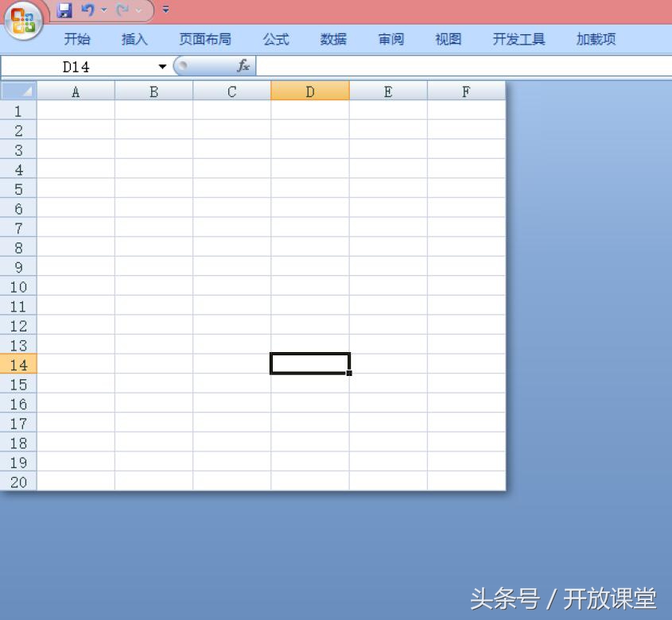Screen dimensions: 672x620
Task: Select column E header
Action: pyautogui.click(x=388, y=91)
